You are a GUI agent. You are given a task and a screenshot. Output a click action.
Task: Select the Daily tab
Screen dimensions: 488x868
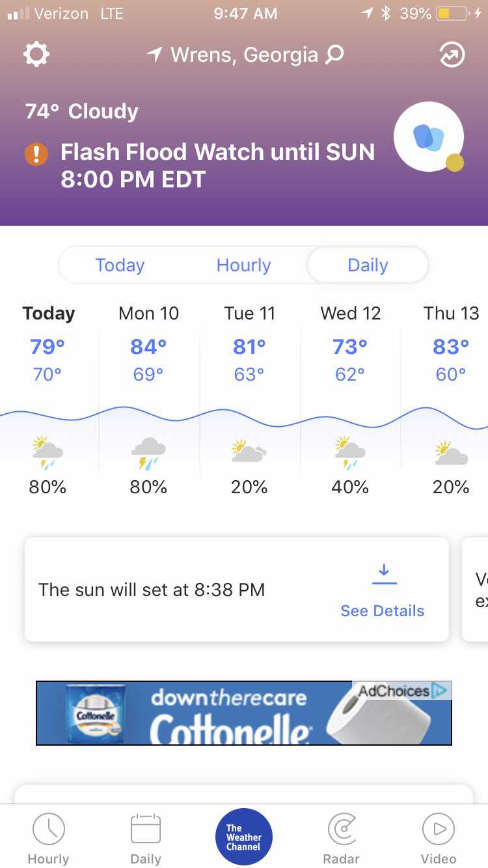coord(368,265)
